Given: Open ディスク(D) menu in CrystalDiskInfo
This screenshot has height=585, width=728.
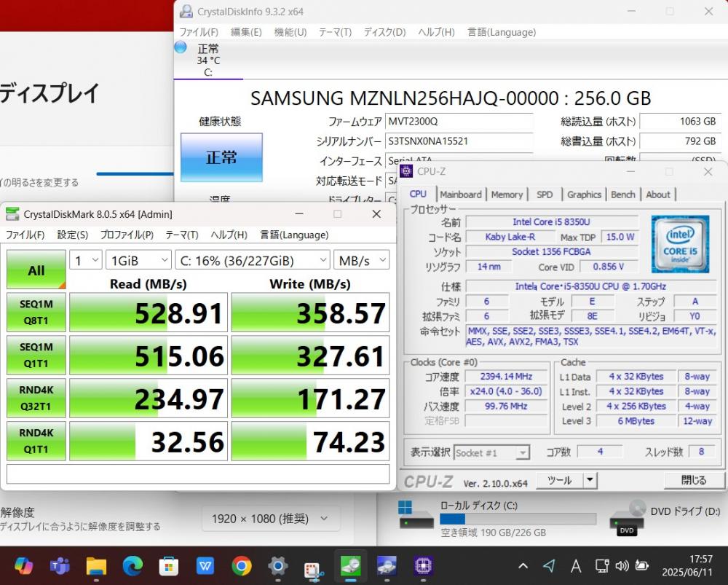Looking at the screenshot, I should click(x=384, y=32).
